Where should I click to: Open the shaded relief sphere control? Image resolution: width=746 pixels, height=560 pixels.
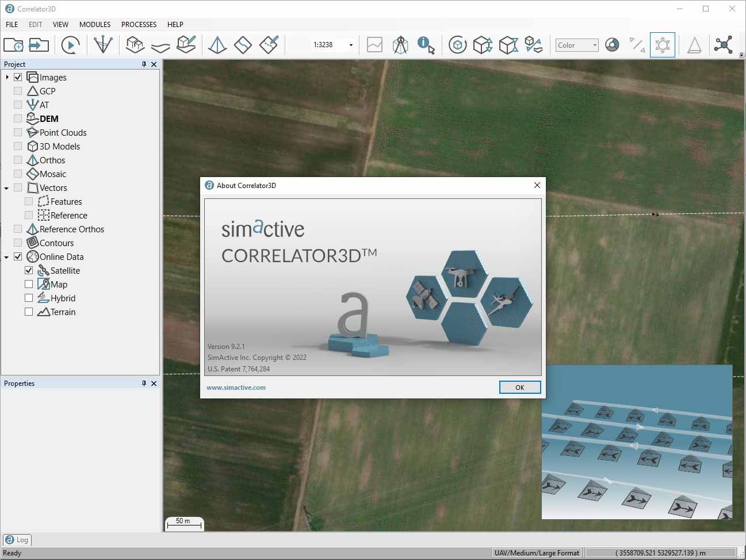click(611, 44)
